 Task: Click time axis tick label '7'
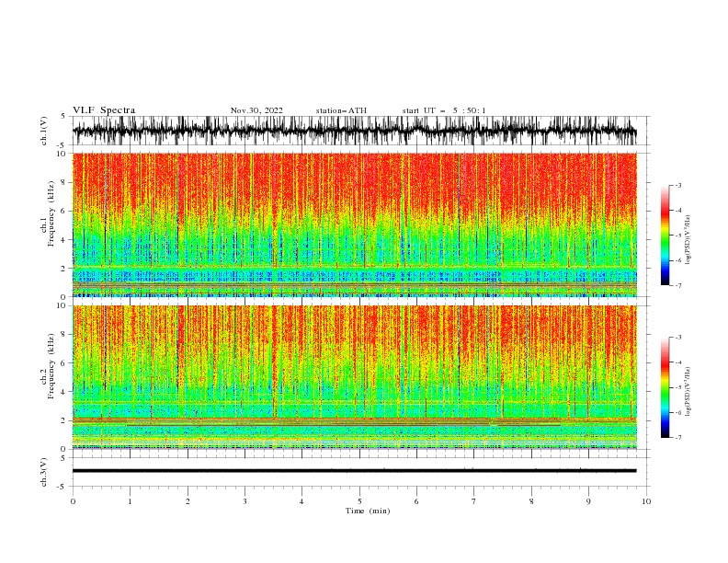pyautogui.click(x=474, y=501)
